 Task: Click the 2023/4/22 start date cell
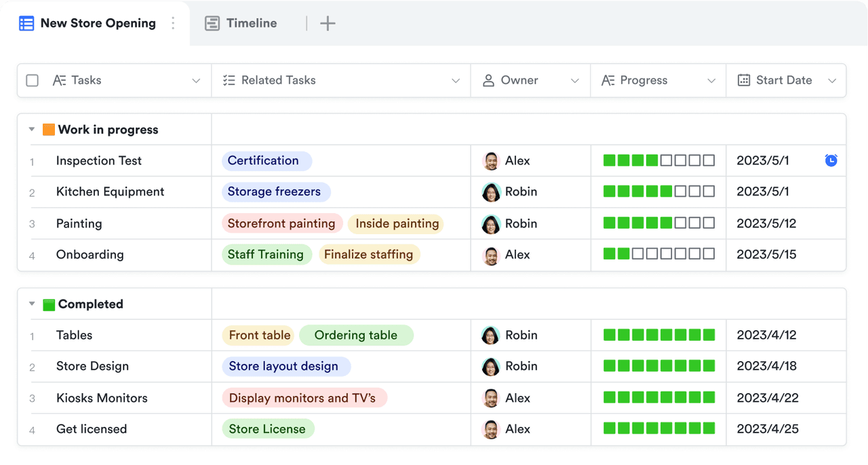tap(786, 398)
